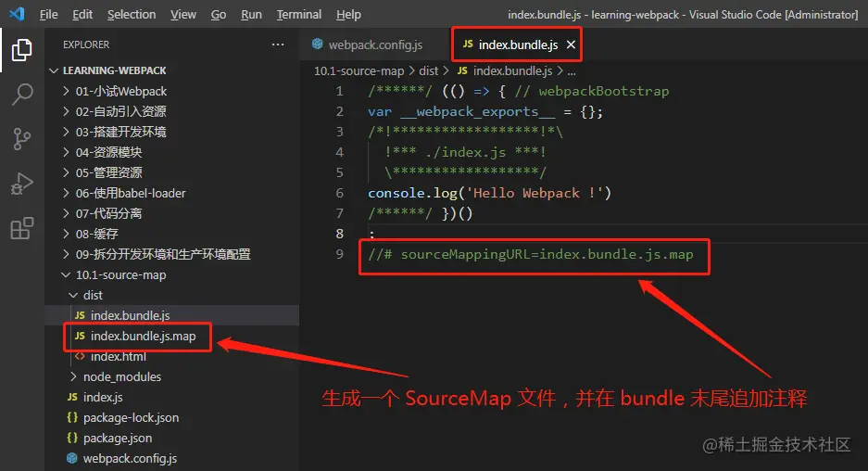
Task: Open the Extensions view
Action: click(x=21, y=228)
